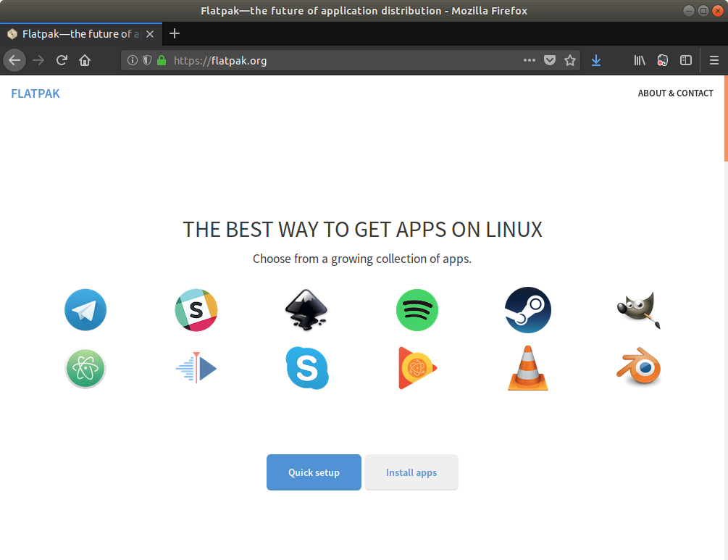Open the Steam app icon
Screen dimensions: 728x560
click(528, 310)
